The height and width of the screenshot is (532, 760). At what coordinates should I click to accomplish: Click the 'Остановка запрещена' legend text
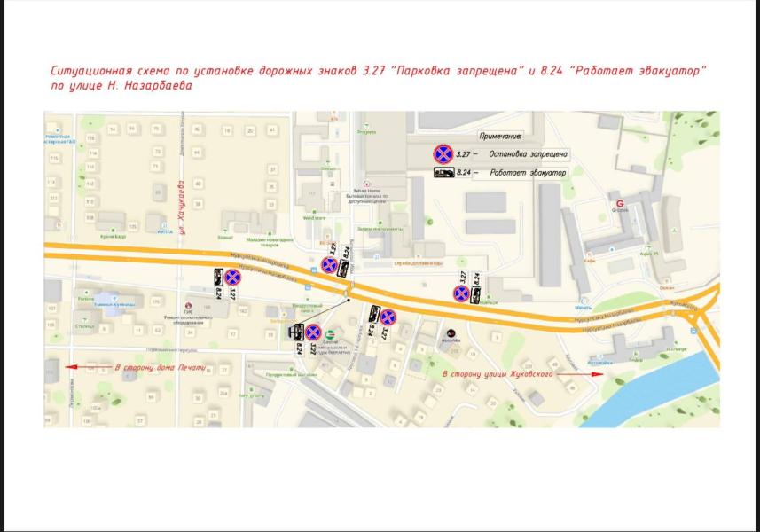coord(528,154)
